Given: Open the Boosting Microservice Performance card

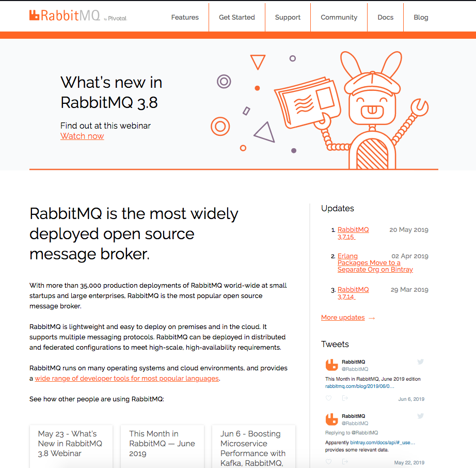Looking at the screenshot, I should (x=253, y=446).
